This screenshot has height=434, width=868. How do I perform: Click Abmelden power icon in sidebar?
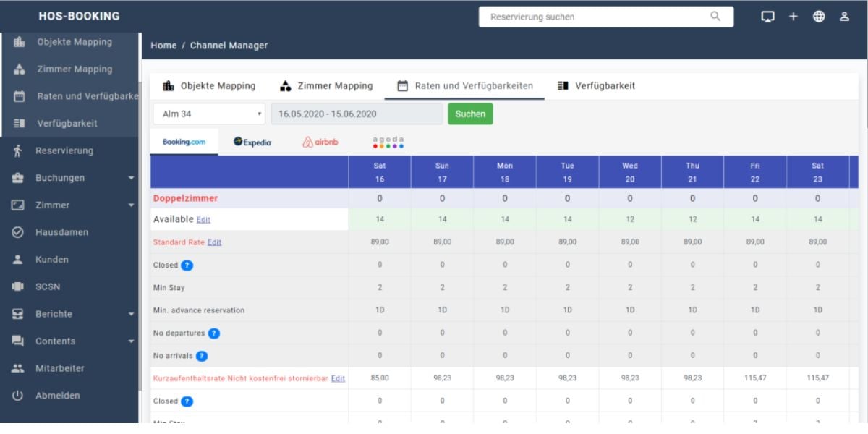[19, 396]
